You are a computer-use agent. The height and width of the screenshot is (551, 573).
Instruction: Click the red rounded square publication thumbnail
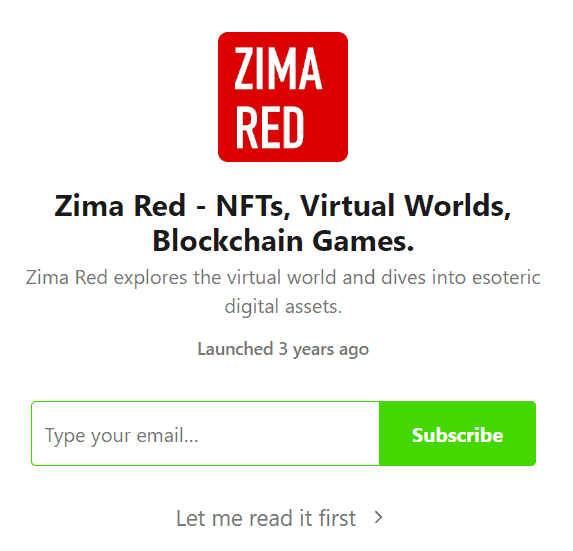(283, 97)
